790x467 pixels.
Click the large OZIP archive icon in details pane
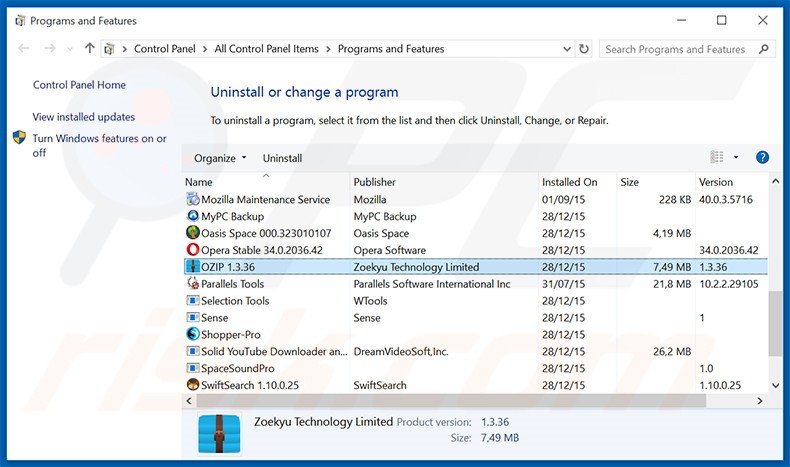[x=219, y=433]
